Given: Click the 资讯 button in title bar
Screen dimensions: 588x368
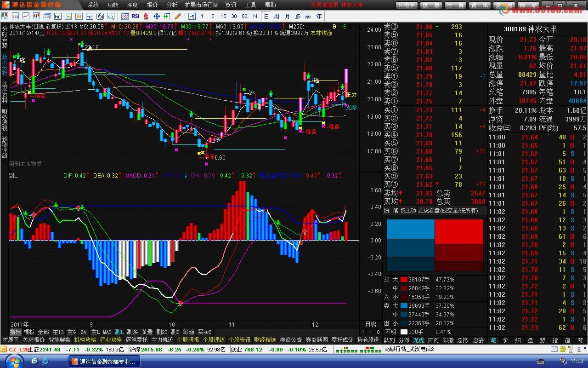Looking at the screenshot, I should (479, 5).
